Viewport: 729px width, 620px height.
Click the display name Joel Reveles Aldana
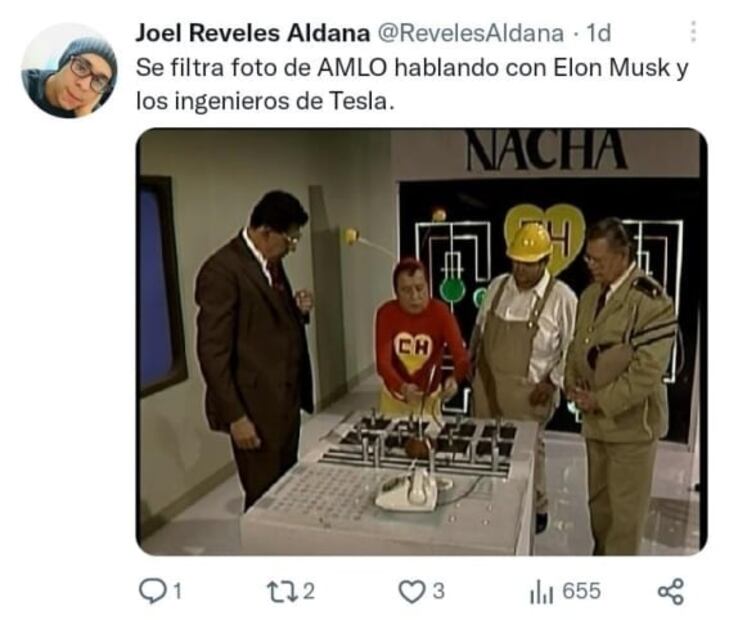253,33
